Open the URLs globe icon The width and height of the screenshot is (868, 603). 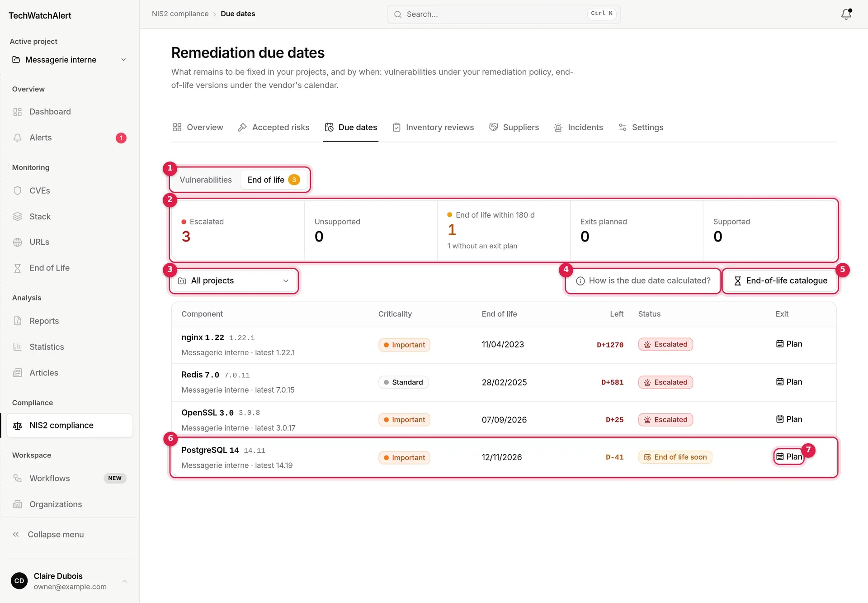(x=18, y=242)
